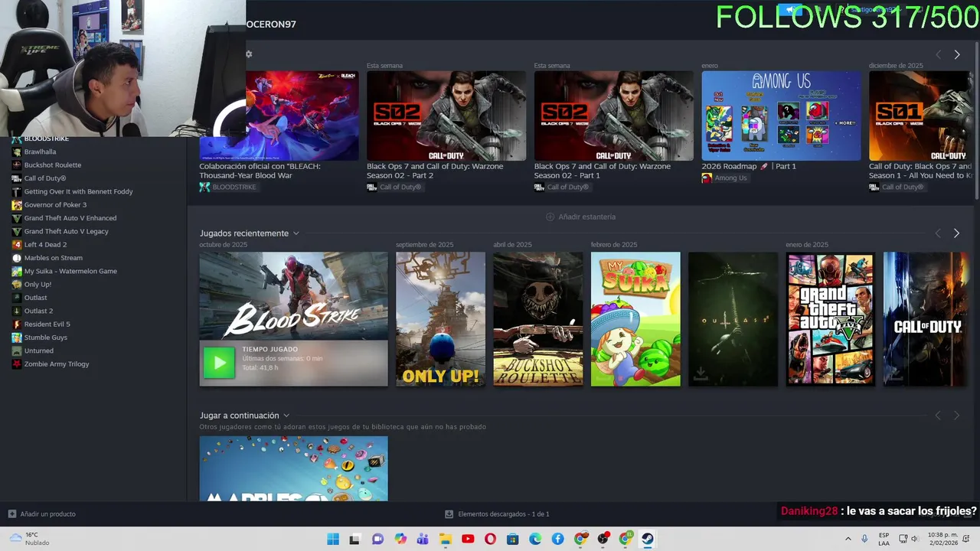Click the Call of Duty® sidebar icon
The image size is (980, 551).
[16, 178]
